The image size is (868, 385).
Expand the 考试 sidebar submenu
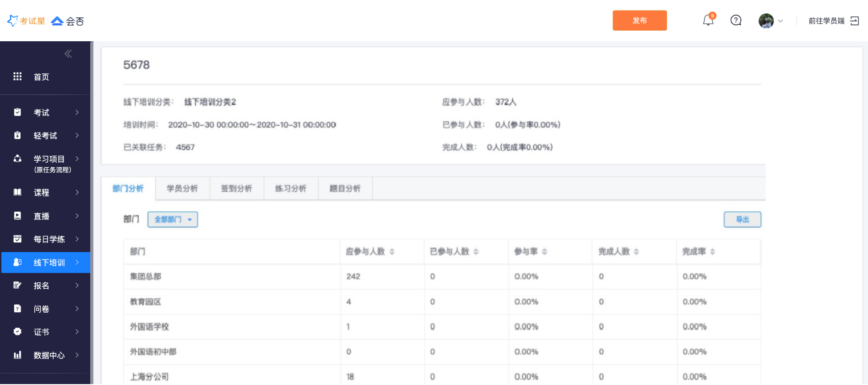77,112
